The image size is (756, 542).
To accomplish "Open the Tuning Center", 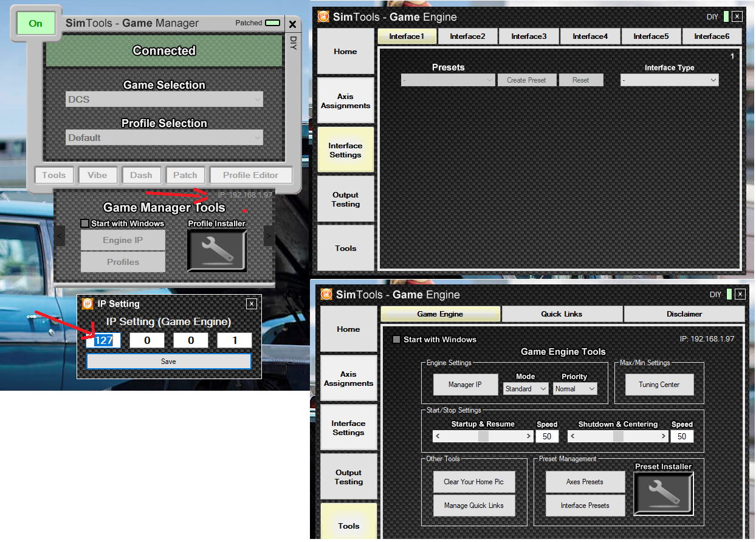I will pyautogui.click(x=659, y=385).
